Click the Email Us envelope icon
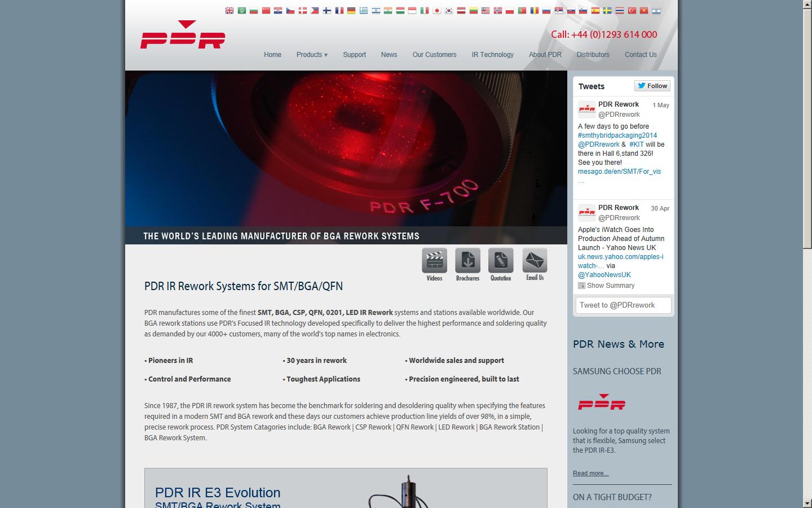This screenshot has width=812, height=508. pyautogui.click(x=534, y=260)
